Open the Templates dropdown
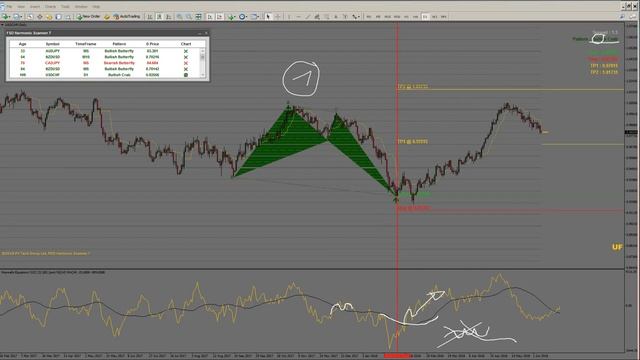This screenshot has width=640, height=360. click(255, 17)
